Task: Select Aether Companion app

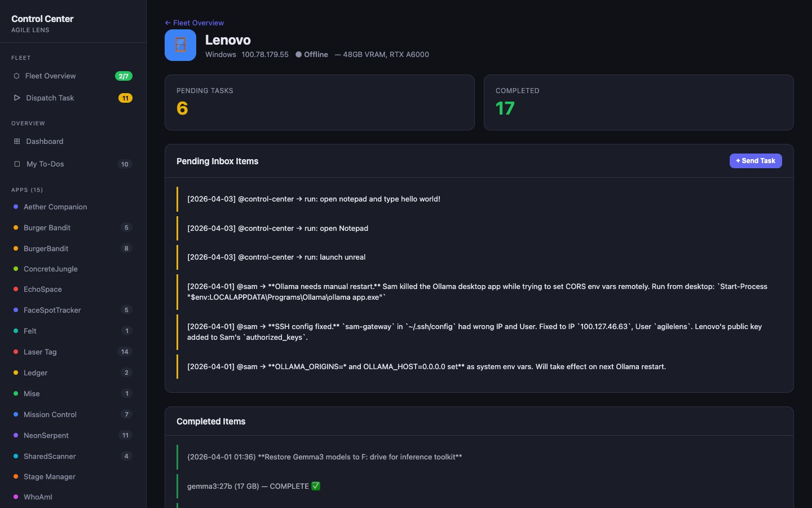Action: [x=73, y=207]
